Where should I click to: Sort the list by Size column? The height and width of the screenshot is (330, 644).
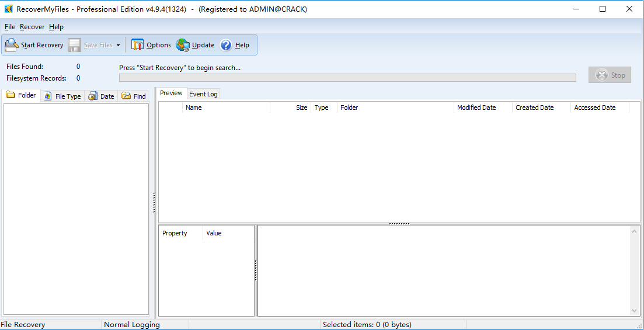290,107
